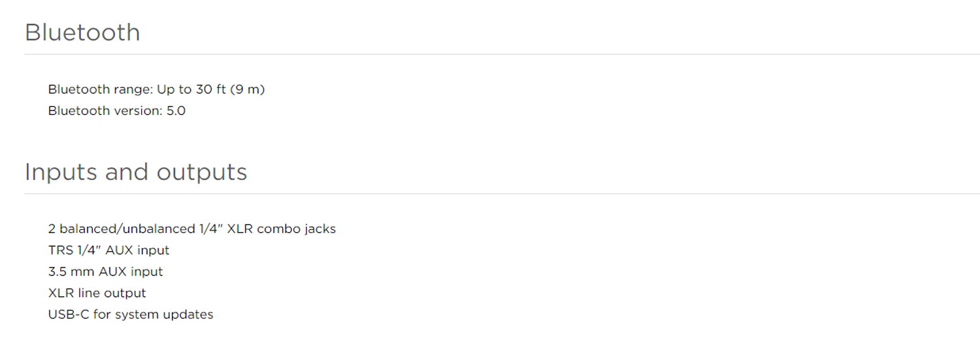The image size is (980, 340).
Task: Click the words "combo jacks"
Action: [x=297, y=229]
